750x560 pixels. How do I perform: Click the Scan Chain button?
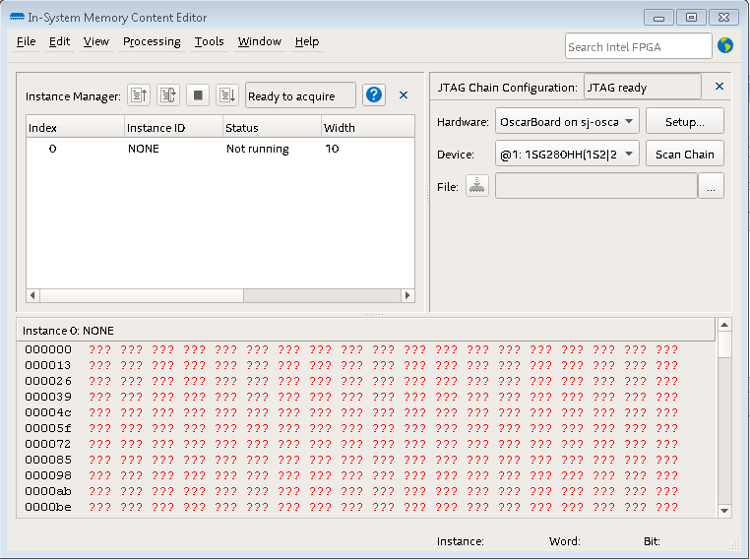(x=684, y=155)
